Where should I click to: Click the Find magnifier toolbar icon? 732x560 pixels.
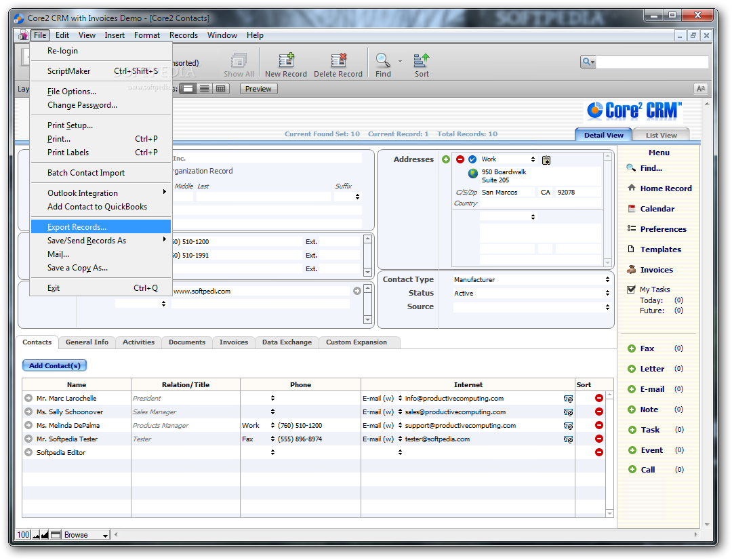(383, 60)
